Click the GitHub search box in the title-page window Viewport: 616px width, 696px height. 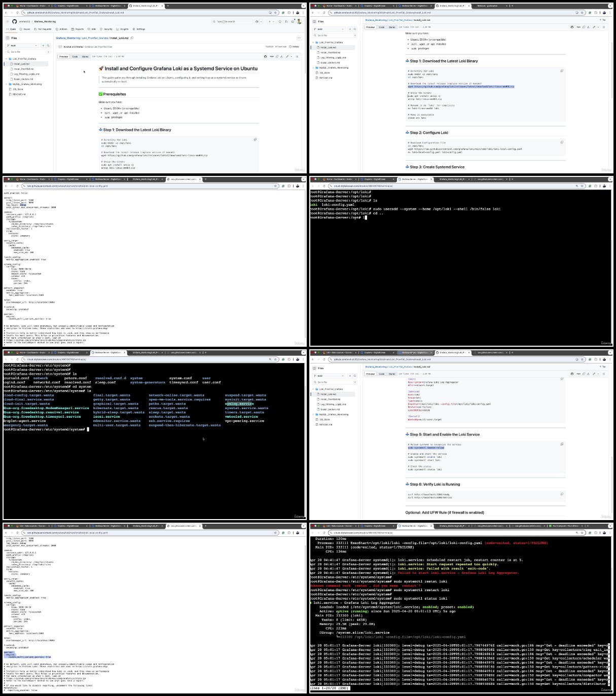coord(232,21)
